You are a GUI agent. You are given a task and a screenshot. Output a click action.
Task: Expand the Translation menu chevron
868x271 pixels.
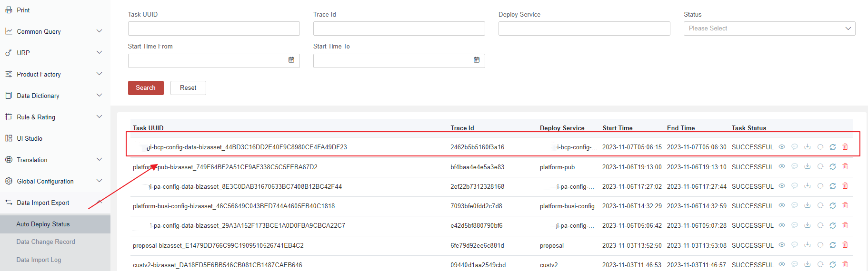[x=99, y=160]
